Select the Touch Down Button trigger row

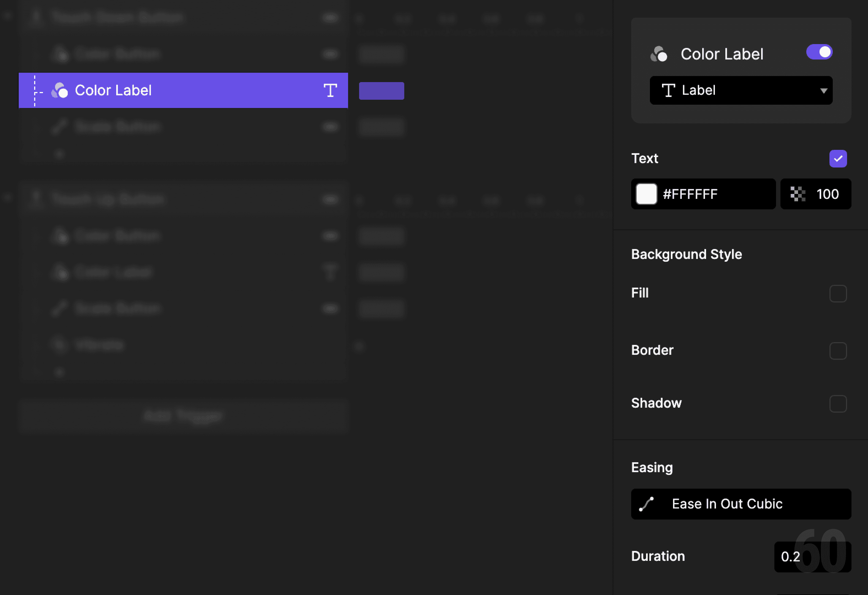click(x=150, y=17)
